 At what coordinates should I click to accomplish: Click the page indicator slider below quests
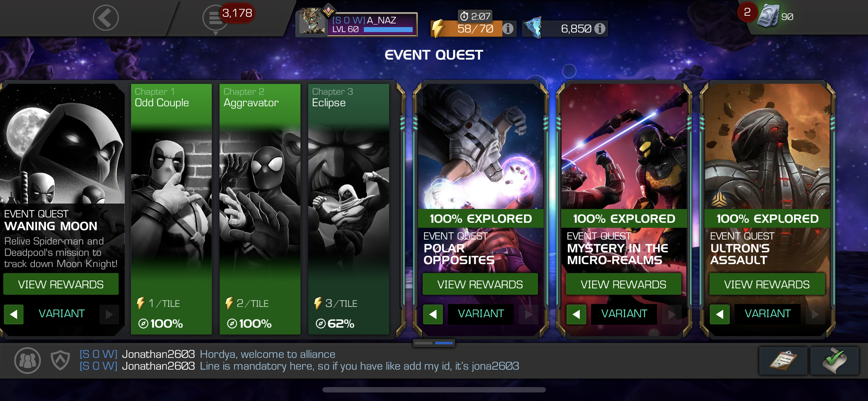pyautogui.click(x=434, y=343)
